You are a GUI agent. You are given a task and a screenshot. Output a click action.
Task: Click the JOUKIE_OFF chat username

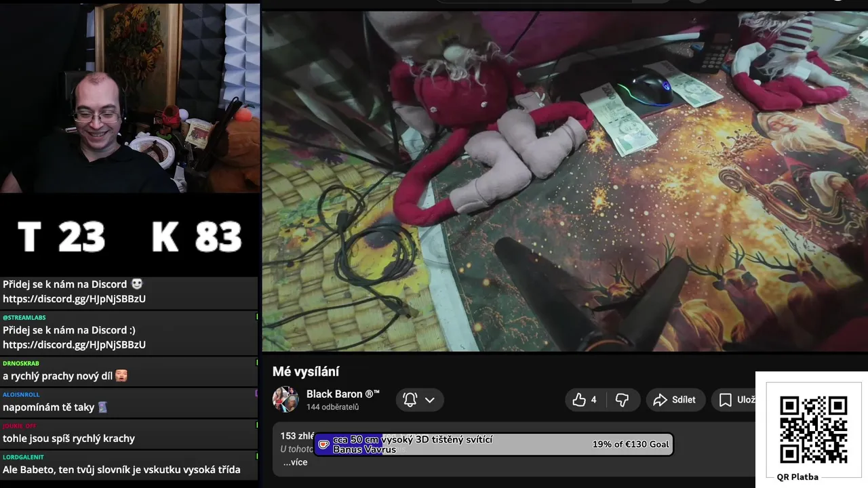pyautogui.click(x=20, y=426)
